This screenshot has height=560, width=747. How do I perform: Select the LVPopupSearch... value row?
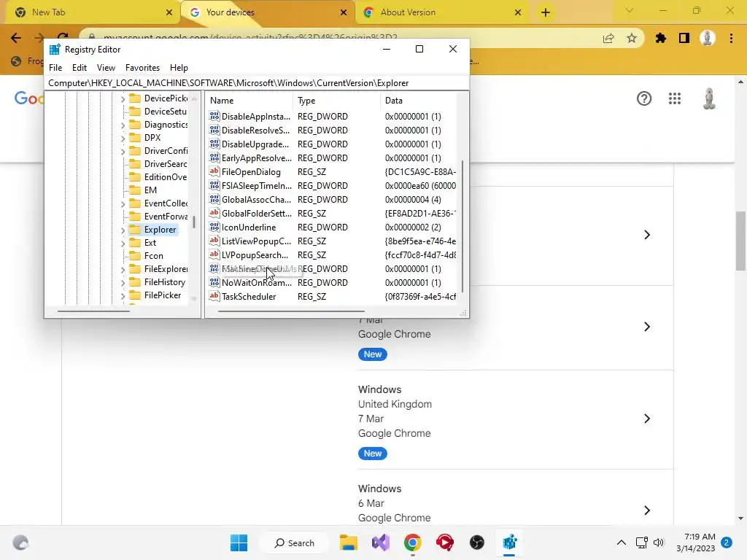tap(333, 254)
